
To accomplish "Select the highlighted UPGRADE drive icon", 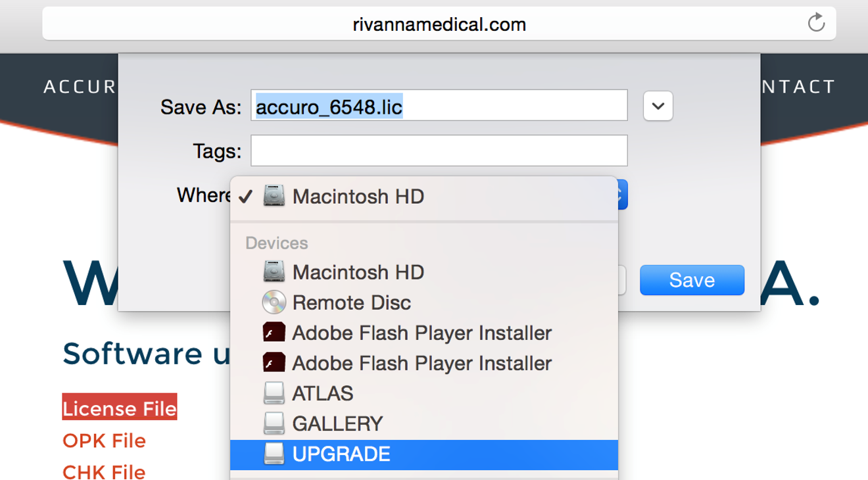I will tap(274, 454).
